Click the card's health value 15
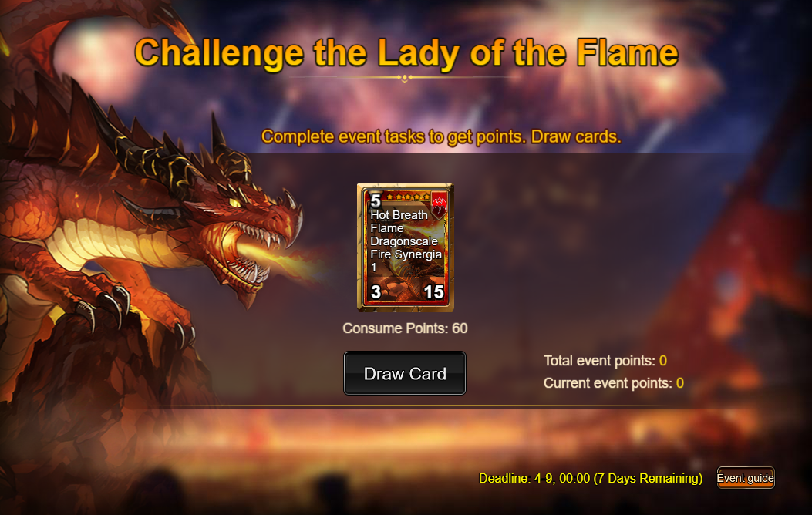Screen dimensions: 812x515 [x=433, y=292]
